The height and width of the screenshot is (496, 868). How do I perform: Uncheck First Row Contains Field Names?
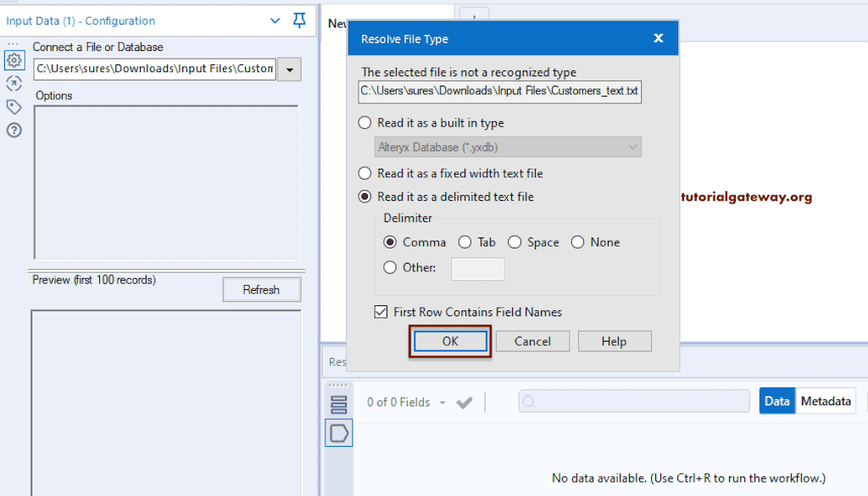pyautogui.click(x=381, y=311)
